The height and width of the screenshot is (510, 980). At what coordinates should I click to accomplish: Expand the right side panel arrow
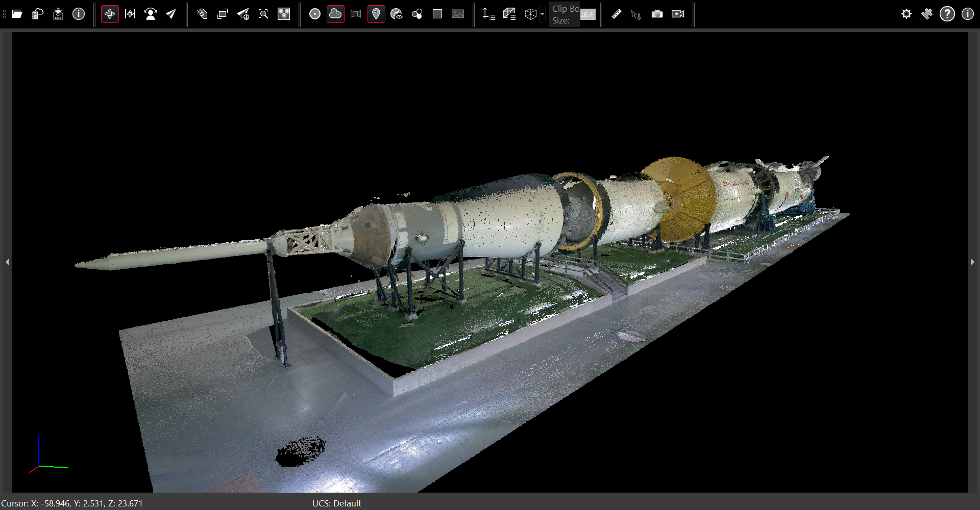972,262
